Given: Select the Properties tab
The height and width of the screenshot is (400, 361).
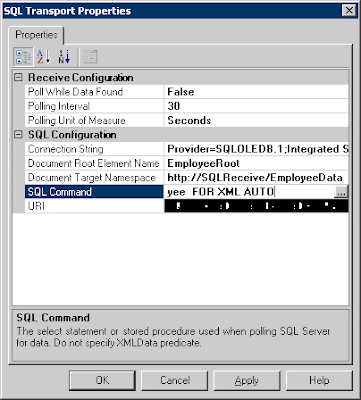Looking at the screenshot, I should (36, 35).
